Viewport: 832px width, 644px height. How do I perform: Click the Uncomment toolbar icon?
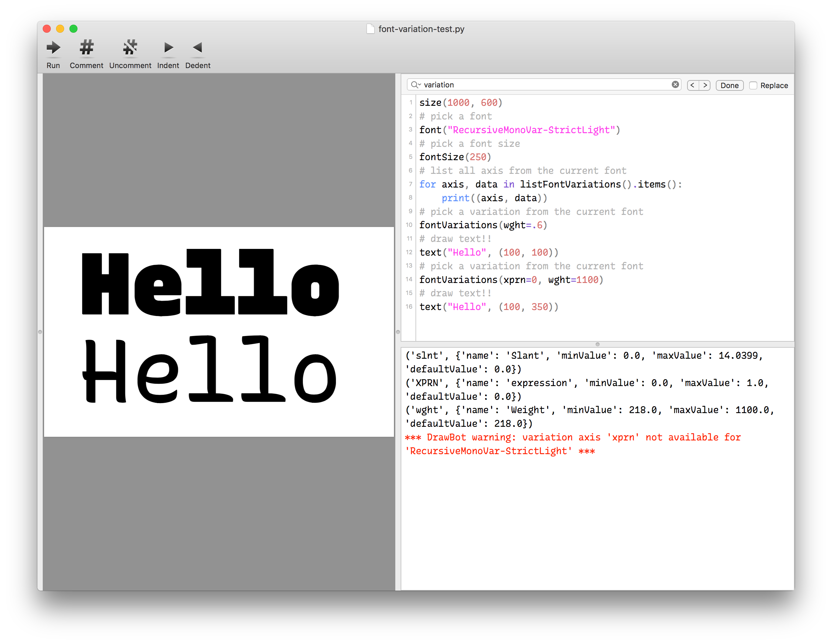pos(130,48)
